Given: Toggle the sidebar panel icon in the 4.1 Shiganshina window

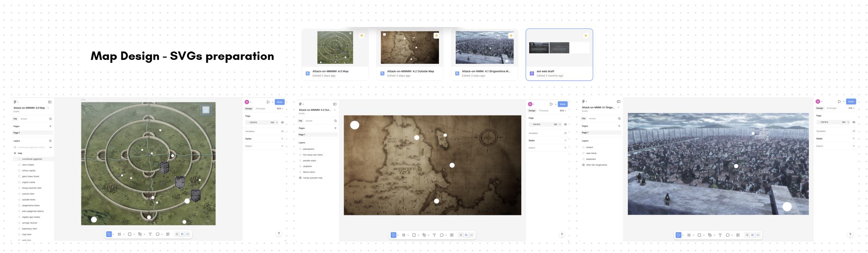Looking at the screenshot, I should coord(619,102).
